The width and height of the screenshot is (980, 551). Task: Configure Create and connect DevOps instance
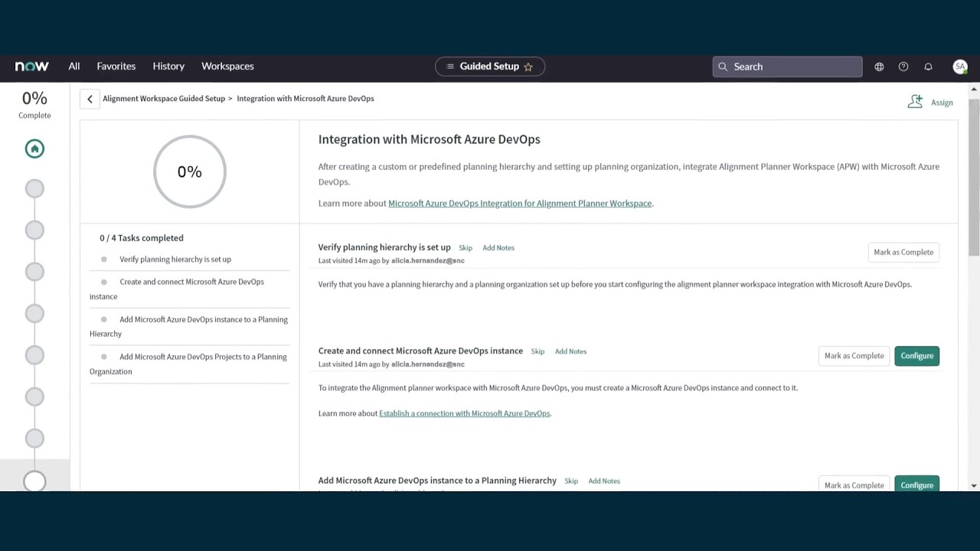[916, 356]
